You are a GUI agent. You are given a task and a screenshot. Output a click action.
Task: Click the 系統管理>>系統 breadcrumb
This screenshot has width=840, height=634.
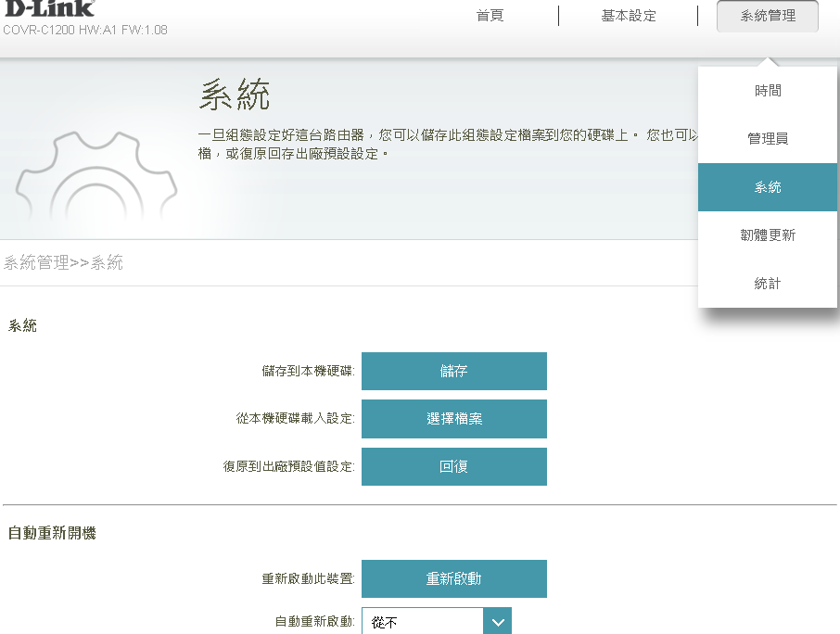point(63,263)
